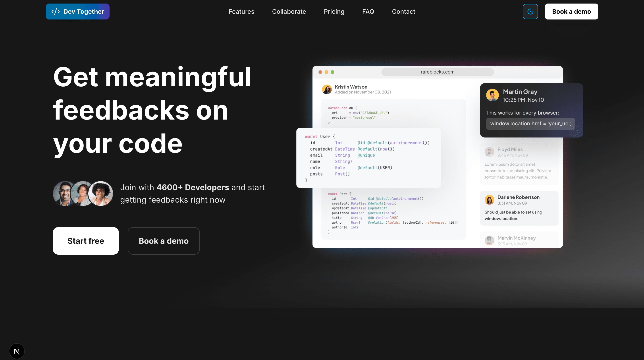Viewport: 644px width, 360px height.
Task: Open the Next.js dev tools badge
Action: click(x=17, y=351)
